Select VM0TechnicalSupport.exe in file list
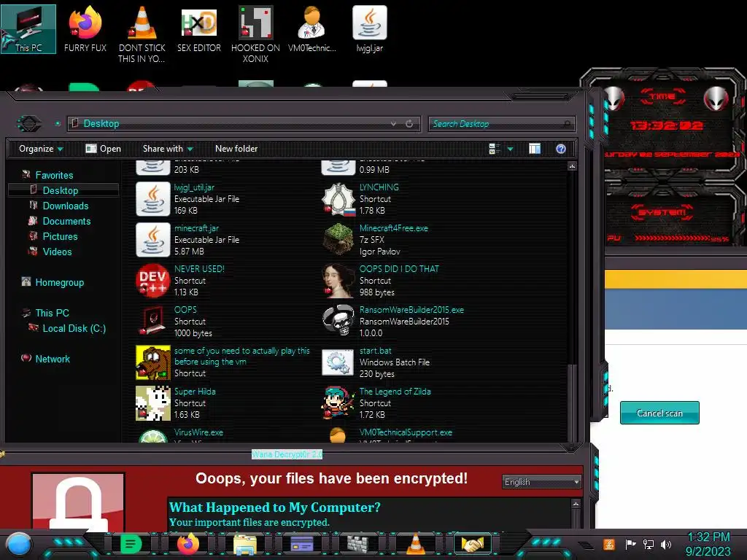The height and width of the screenshot is (560, 747). pos(406,432)
